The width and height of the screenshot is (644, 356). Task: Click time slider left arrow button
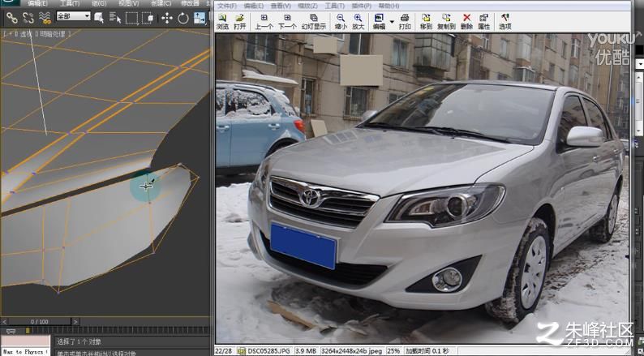4,321
